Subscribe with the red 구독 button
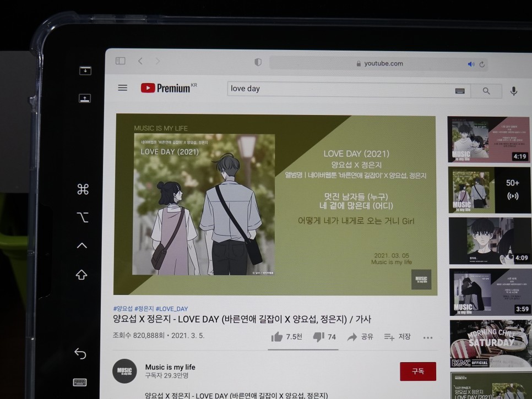The width and height of the screenshot is (532, 399). 417,371
